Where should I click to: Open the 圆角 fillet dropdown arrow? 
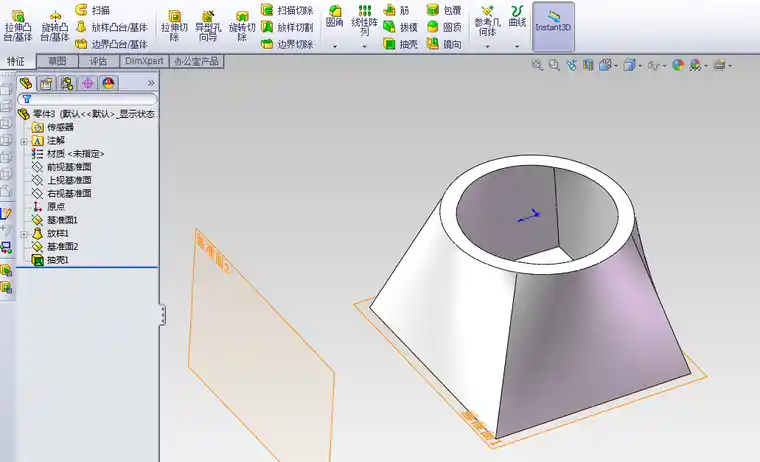click(x=334, y=47)
